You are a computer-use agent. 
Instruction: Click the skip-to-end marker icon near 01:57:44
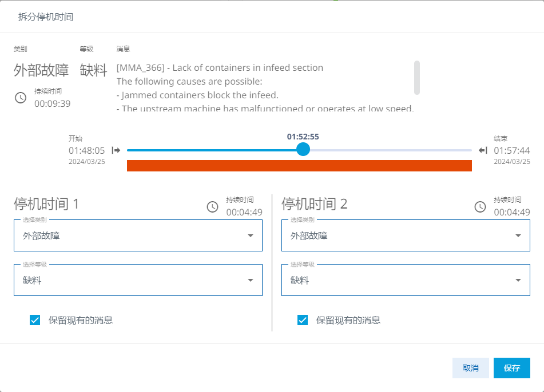point(482,150)
